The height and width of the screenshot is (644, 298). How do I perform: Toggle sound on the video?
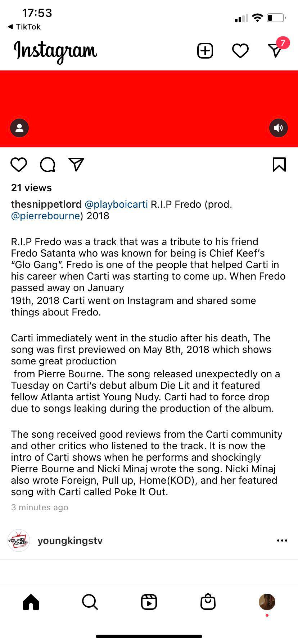[278, 128]
